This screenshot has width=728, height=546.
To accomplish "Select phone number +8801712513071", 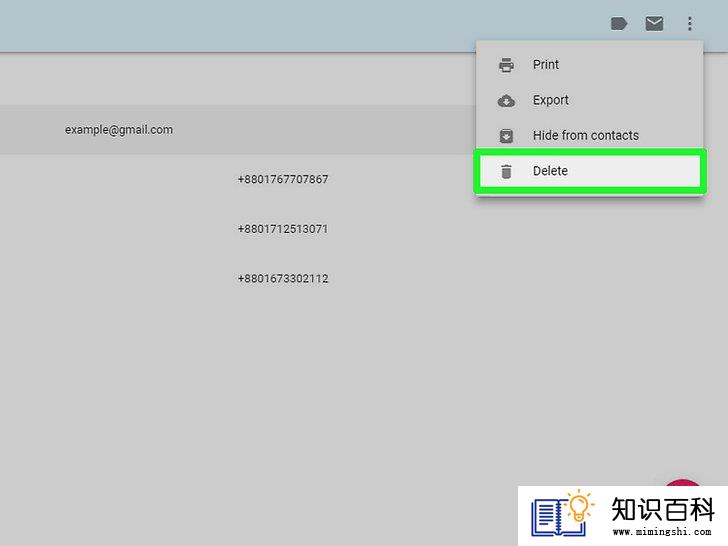I will pyautogui.click(x=283, y=229).
